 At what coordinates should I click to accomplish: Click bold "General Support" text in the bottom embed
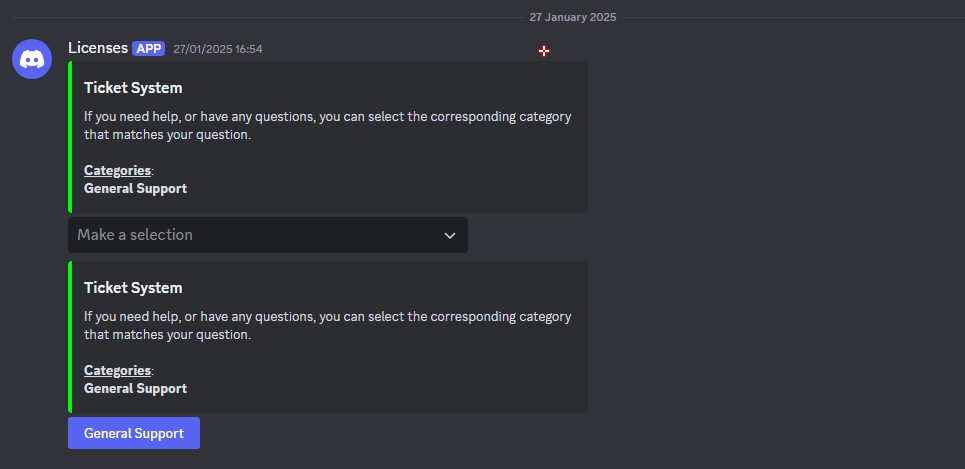coord(135,388)
